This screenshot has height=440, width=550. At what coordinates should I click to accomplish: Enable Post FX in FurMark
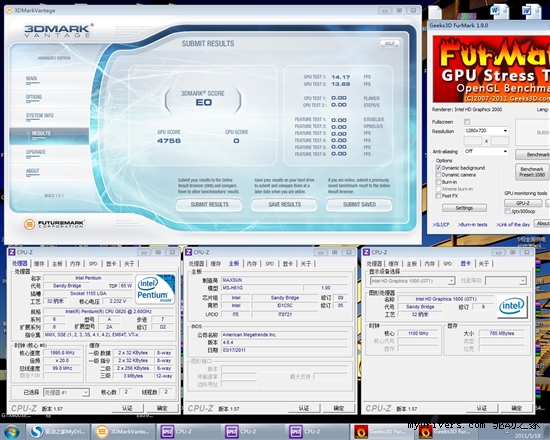click(438, 196)
